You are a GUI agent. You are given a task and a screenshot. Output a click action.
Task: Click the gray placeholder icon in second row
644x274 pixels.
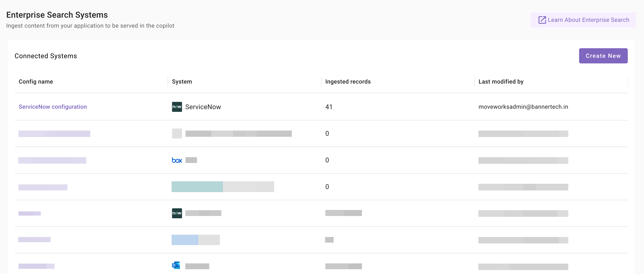tap(177, 133)
